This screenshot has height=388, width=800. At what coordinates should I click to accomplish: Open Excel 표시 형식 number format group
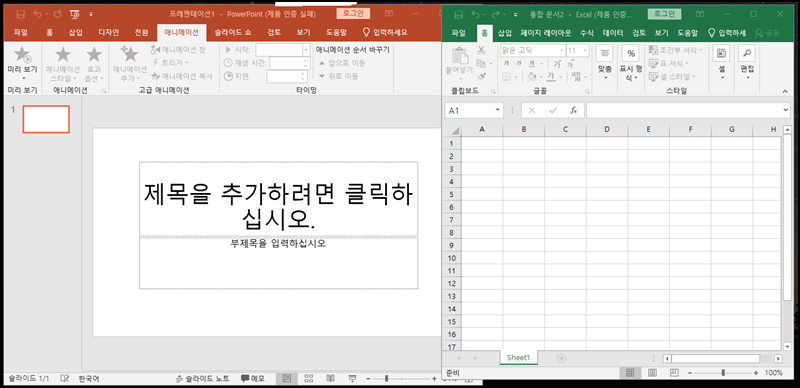(631, 63)
